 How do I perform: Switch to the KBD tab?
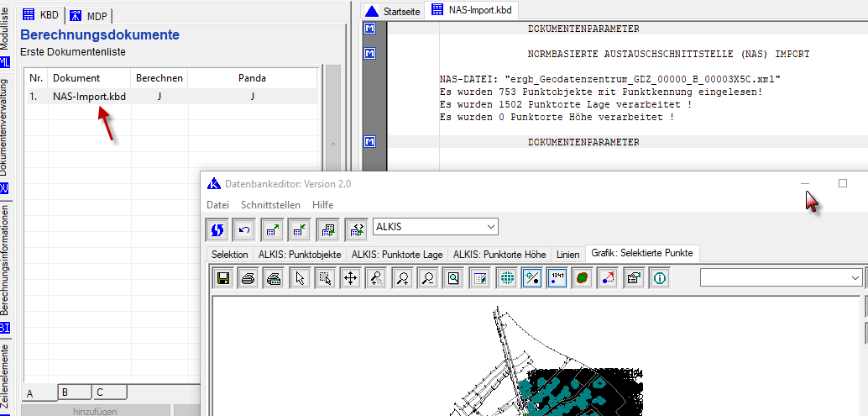coord(42,15)
